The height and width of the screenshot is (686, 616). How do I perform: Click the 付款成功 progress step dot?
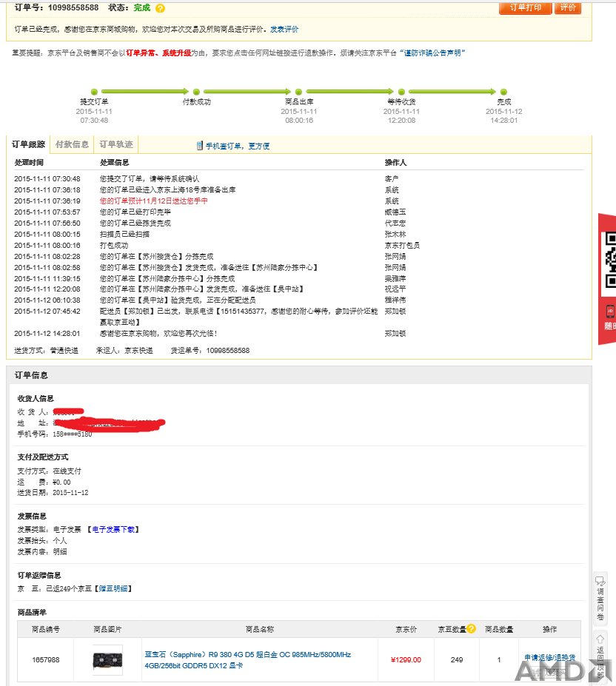coord(197,92)
